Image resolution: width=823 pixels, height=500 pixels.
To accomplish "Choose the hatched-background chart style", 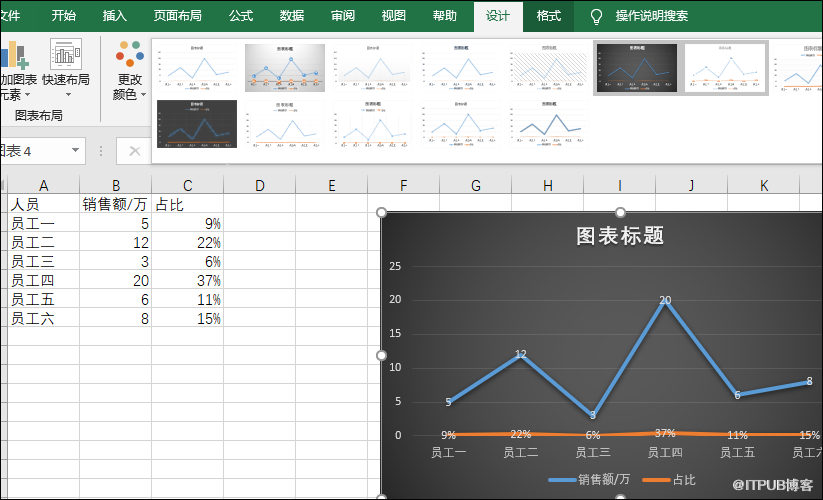I will tap(549, 68).
